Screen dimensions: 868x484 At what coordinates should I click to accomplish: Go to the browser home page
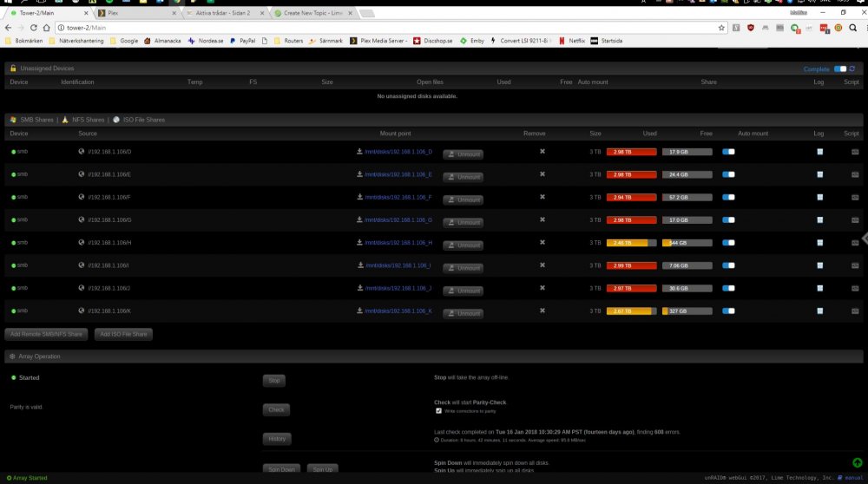(x=47, y=28)
